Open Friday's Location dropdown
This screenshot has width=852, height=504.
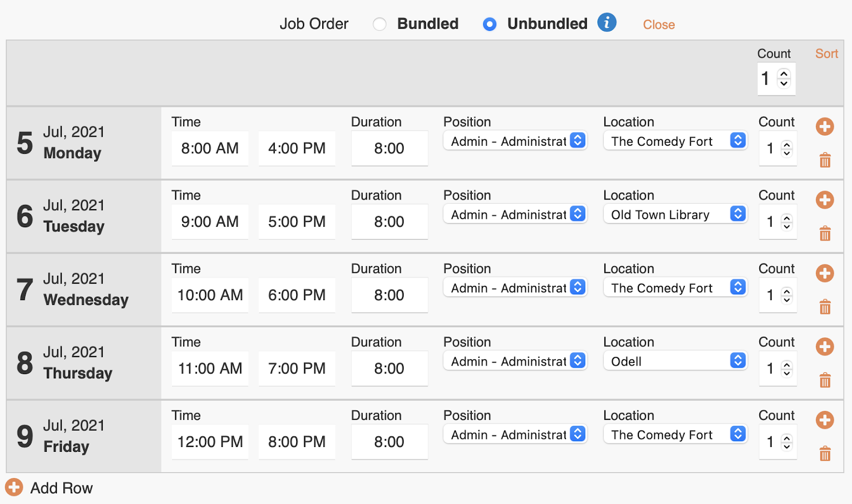point(675,434)
